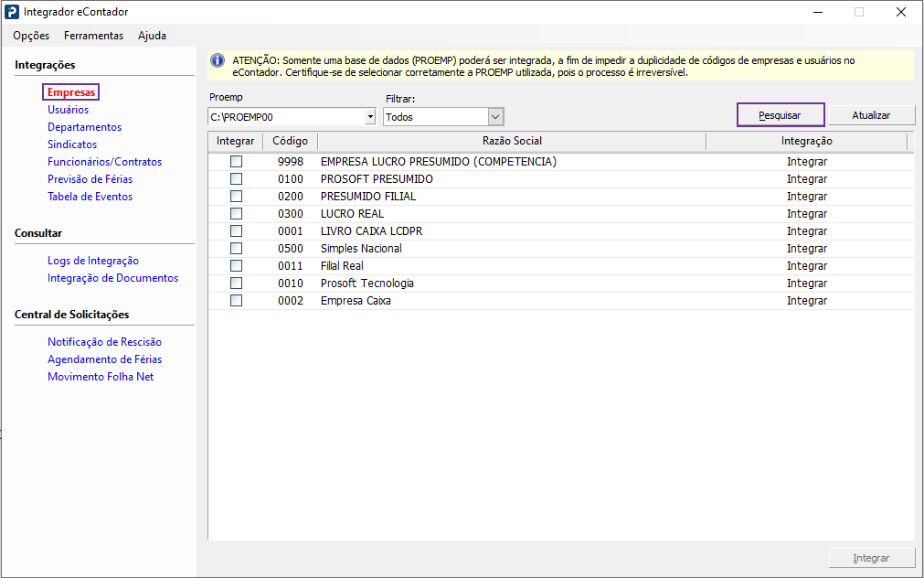Open the Proemp path dropdown
The height and width of the screenshot is (578, 924).
[369, 117]
